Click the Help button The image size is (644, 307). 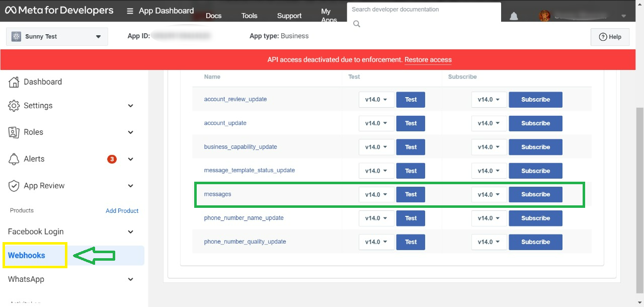pyautogui.click(x=610, y=37)
